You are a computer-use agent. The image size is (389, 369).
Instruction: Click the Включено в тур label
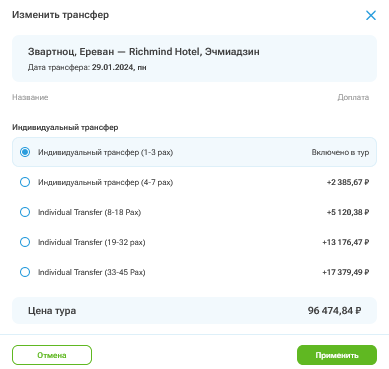340,152
